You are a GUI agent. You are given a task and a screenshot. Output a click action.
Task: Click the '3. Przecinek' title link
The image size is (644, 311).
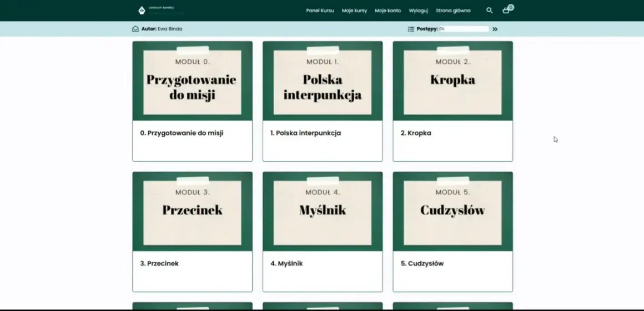coord(159,264)
